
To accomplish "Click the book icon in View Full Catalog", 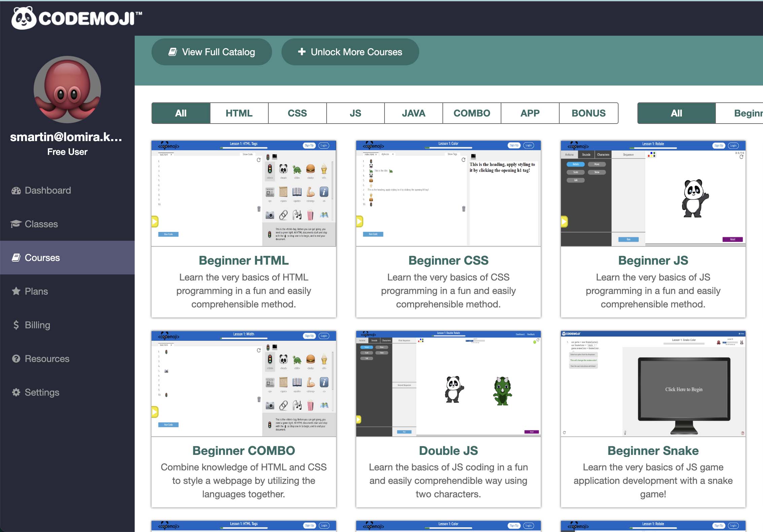I will [x=173, y=52].
